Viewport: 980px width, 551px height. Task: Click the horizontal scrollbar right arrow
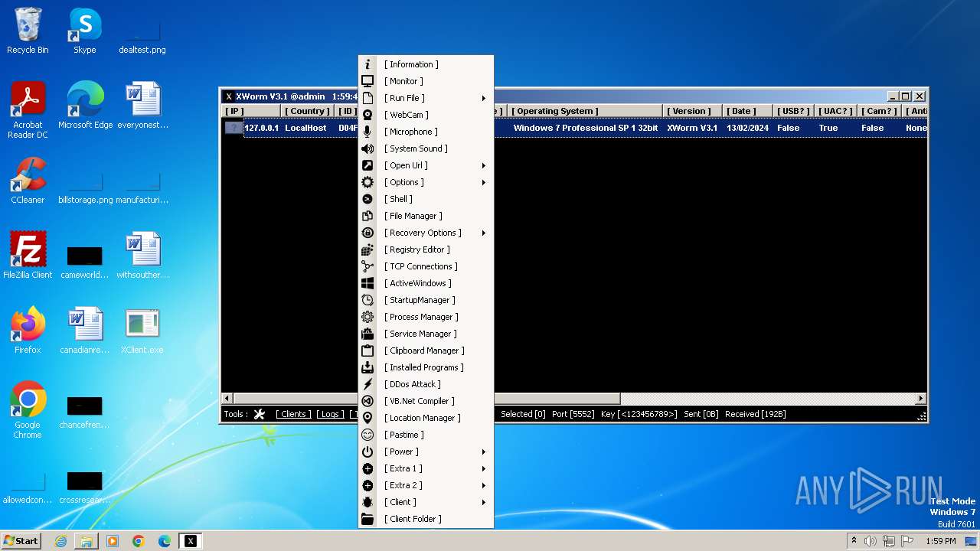(x=921, y=399)
